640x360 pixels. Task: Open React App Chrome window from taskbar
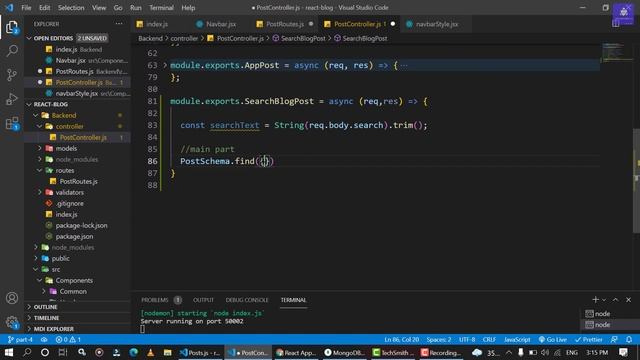click(x=295, y=352)
